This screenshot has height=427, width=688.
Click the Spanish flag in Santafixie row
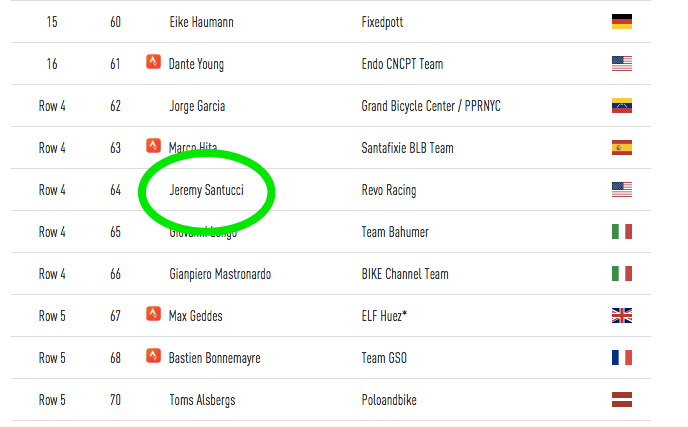pos(622,147)
